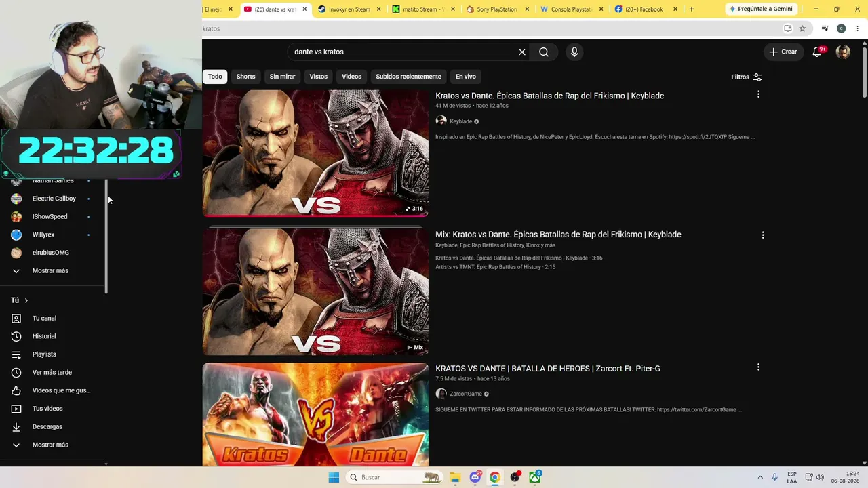Click the Crear button
Viewport: 868px width, 488px height.
pyautogui.click(x=783, y=52)
